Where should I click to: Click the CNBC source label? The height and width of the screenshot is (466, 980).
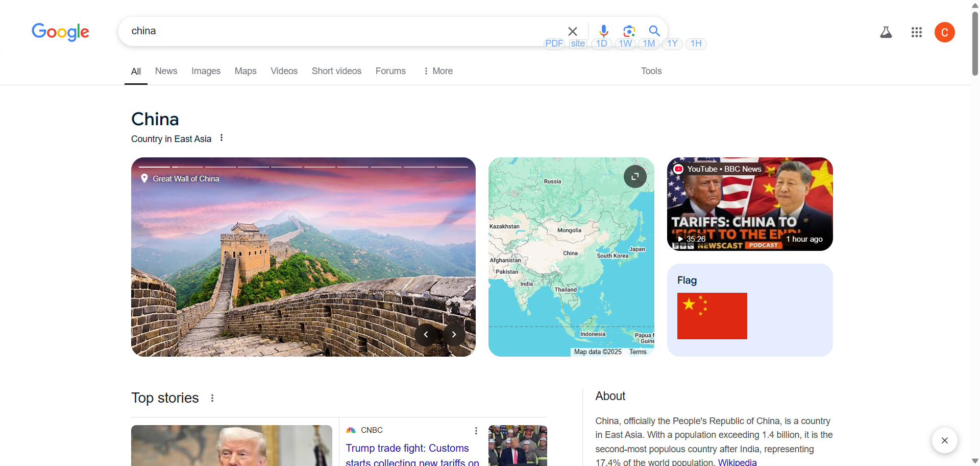point(372,430)
